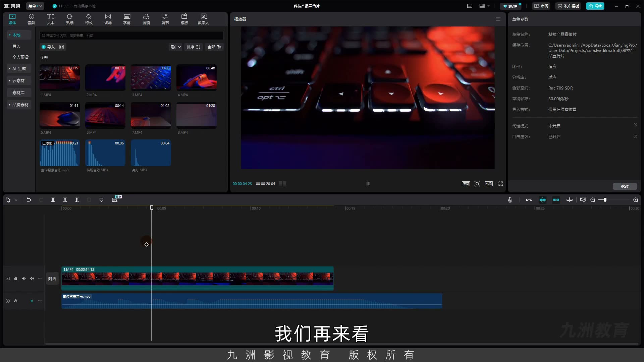Show info for 代理模式 proxy mode
Viewport: 644px width, 362px height.
point(635,125)
